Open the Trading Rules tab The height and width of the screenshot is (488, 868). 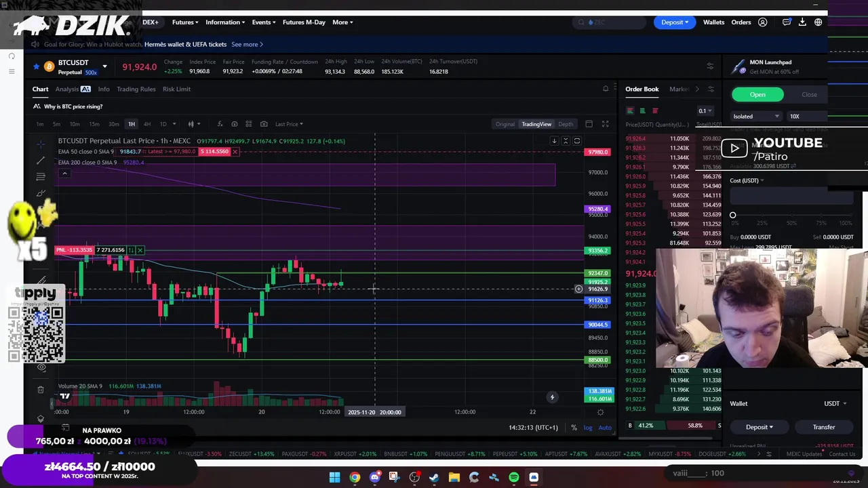pyautogui.click(x=136, y=89)
